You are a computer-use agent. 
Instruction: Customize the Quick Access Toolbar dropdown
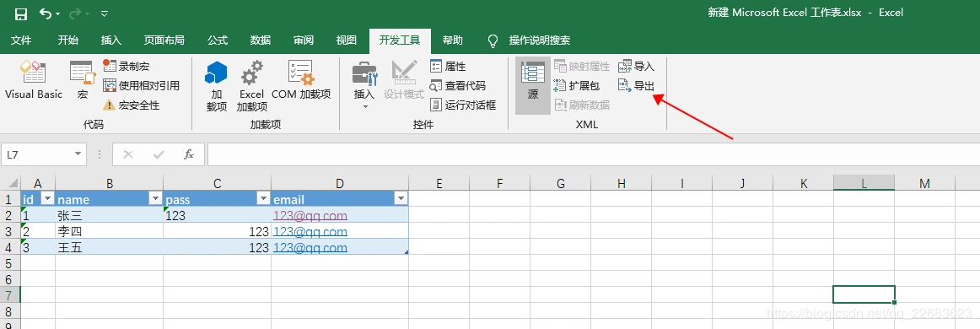click(105, 13)
